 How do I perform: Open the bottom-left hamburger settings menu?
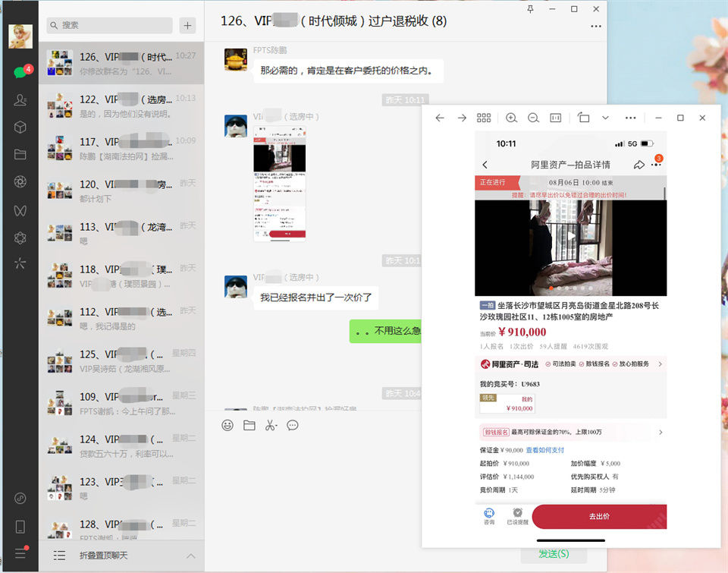tap(20, 553)
